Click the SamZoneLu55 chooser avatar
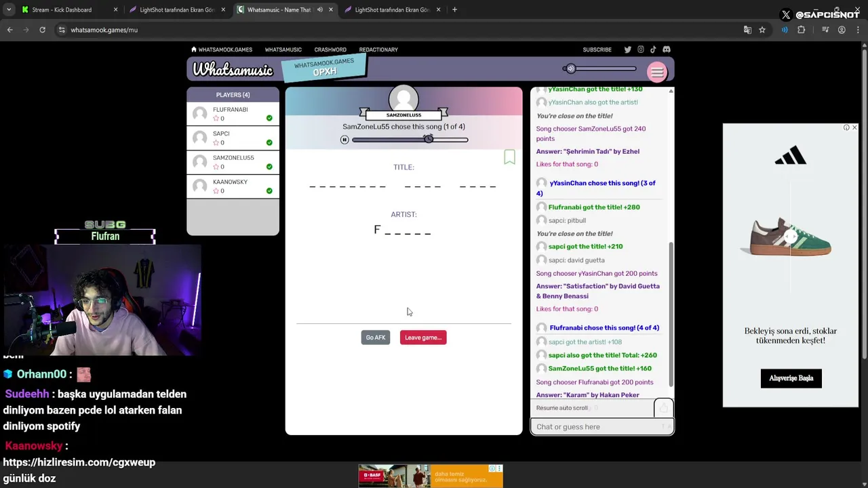This screenshot has width=868, height=488. click(403, 99)
